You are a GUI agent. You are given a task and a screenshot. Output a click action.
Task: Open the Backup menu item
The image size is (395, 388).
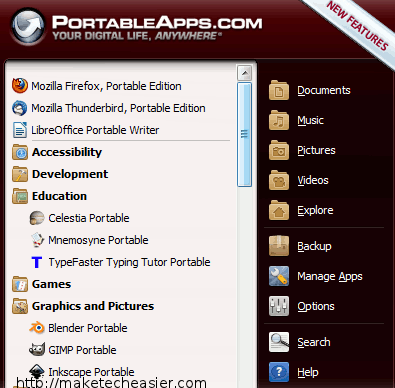[x=300, y=246]
